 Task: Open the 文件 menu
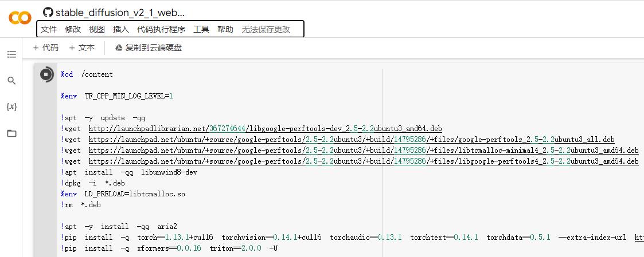pyautogui.click(x=49, y=29)
